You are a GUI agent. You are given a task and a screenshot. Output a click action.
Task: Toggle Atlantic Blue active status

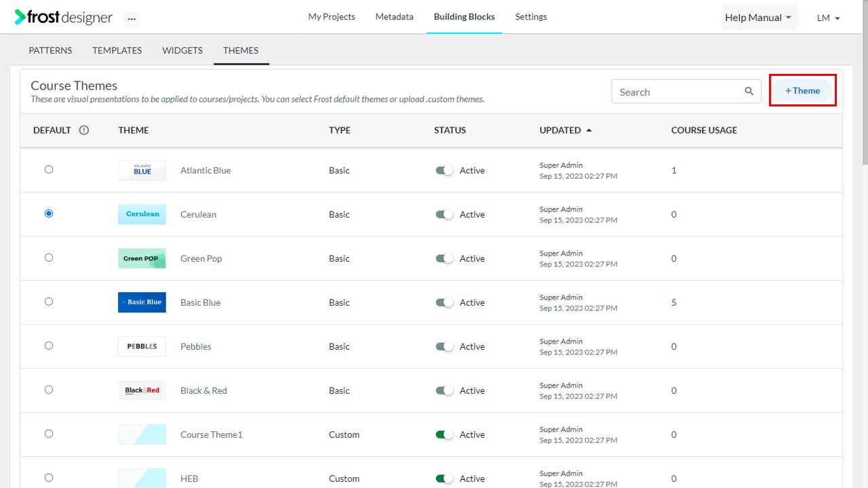[444, 170]
